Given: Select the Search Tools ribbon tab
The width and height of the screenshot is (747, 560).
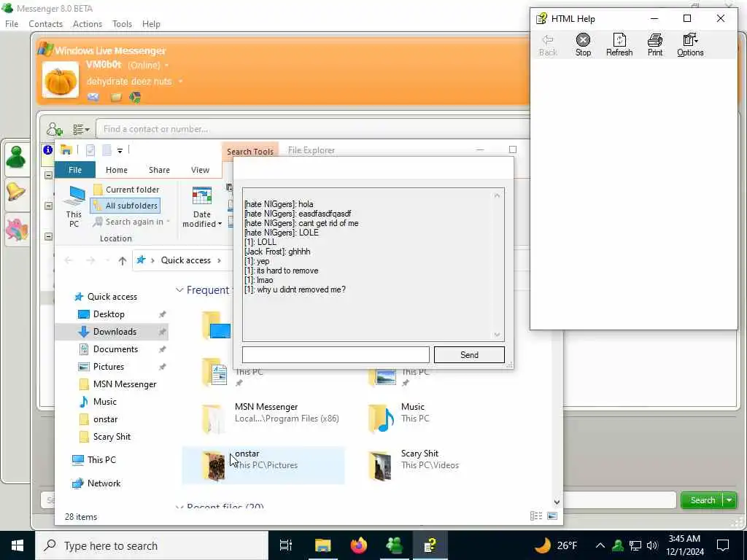Looking at the screenshot, I should tap(249, 152).
